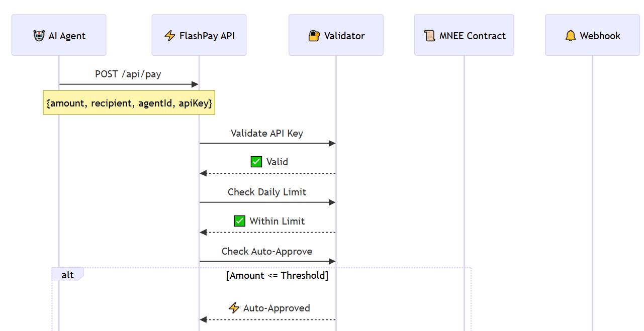Click the green checkmark beside Within Limit
Screen dimensions: 644x331
click(240, 221)
